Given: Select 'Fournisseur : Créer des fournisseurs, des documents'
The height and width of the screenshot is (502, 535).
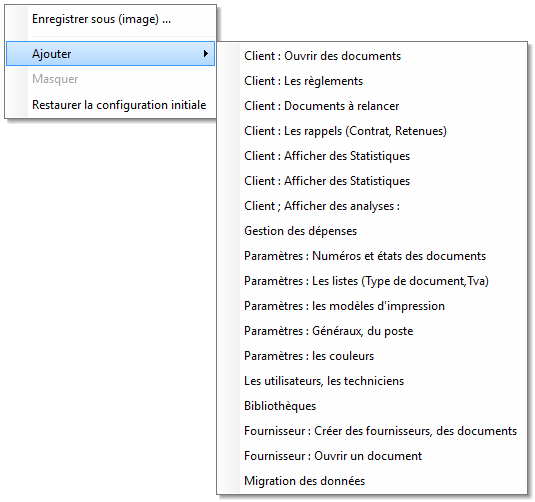Looking at the screenshot, I should click(x=372, y=431).
